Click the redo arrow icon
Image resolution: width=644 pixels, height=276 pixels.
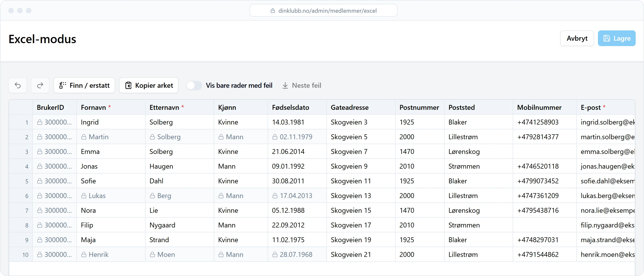click(40, 86)
